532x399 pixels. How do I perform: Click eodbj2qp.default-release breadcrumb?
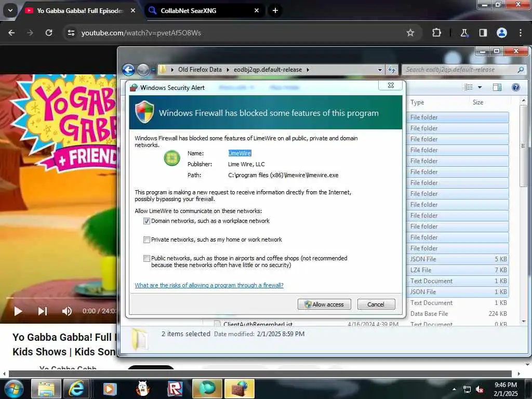268,70
